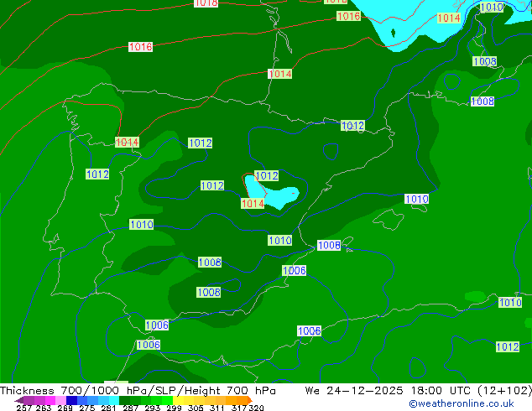
Task: Click the red 1016 label beside the top cyan area
Action: coord(348,16)
